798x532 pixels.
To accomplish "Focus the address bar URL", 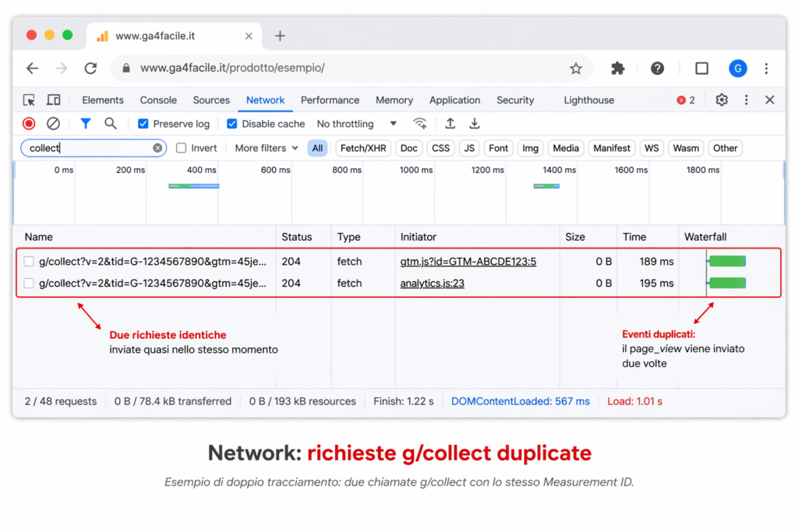I will click(x=232, y=68).
